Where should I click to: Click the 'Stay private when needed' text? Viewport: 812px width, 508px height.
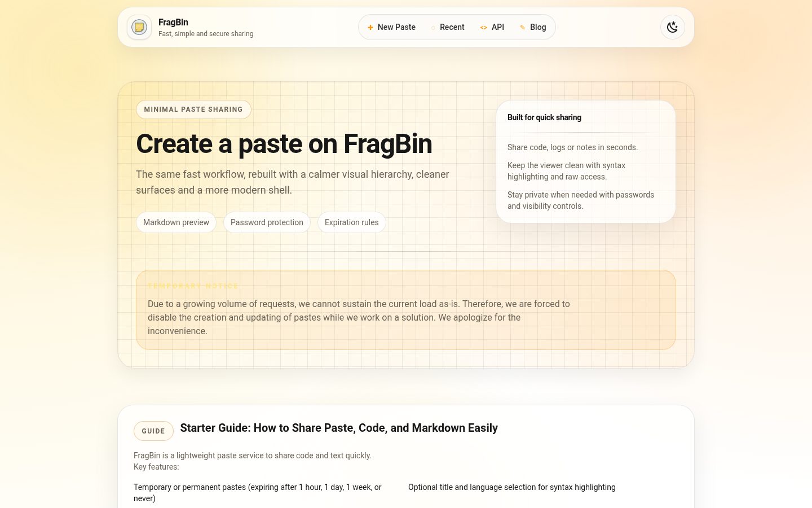(581, 200)
